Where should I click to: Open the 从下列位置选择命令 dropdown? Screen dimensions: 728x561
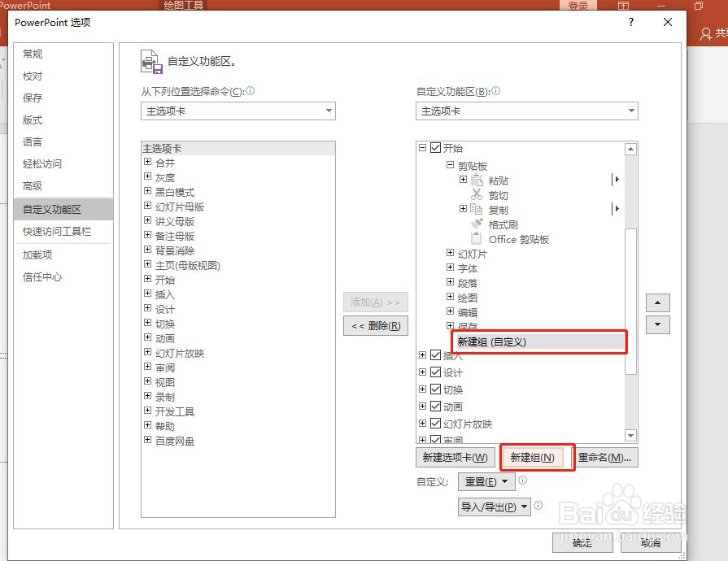click(238, 111)
